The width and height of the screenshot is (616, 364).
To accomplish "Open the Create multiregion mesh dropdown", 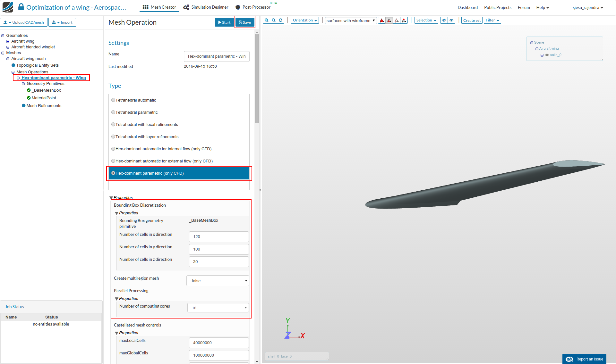I will coord(218,281).
